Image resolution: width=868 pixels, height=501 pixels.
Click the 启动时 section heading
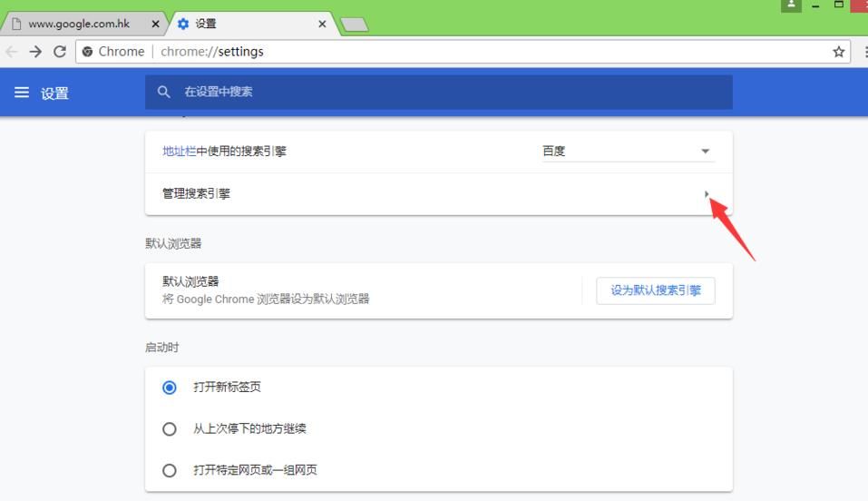click(161, 348)
